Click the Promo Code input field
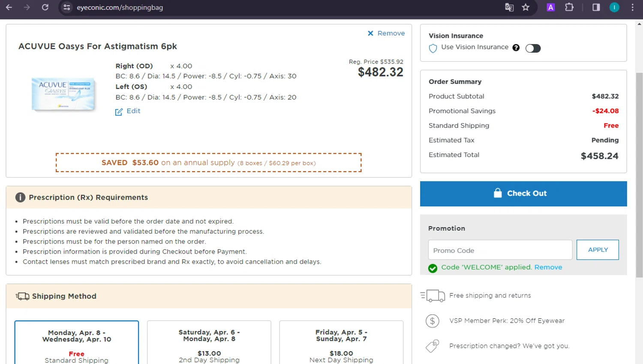 pyautogui.click(x=500, y=250)
